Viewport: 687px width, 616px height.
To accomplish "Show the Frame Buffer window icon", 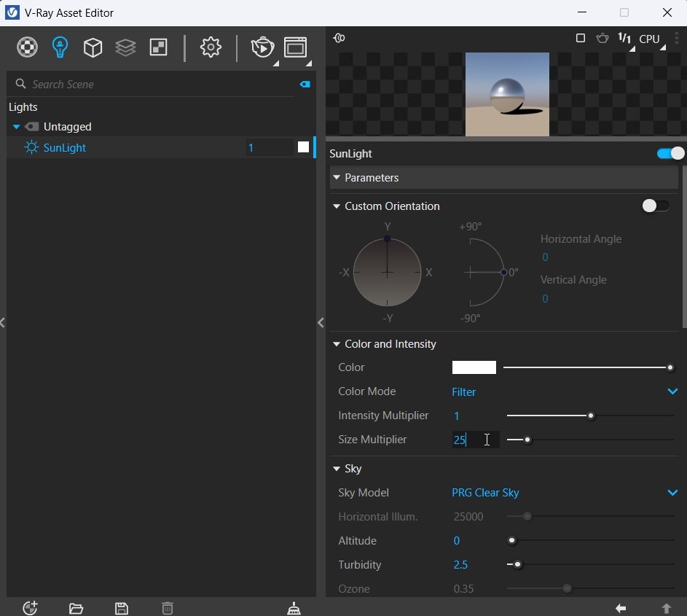I will (295, 47).
